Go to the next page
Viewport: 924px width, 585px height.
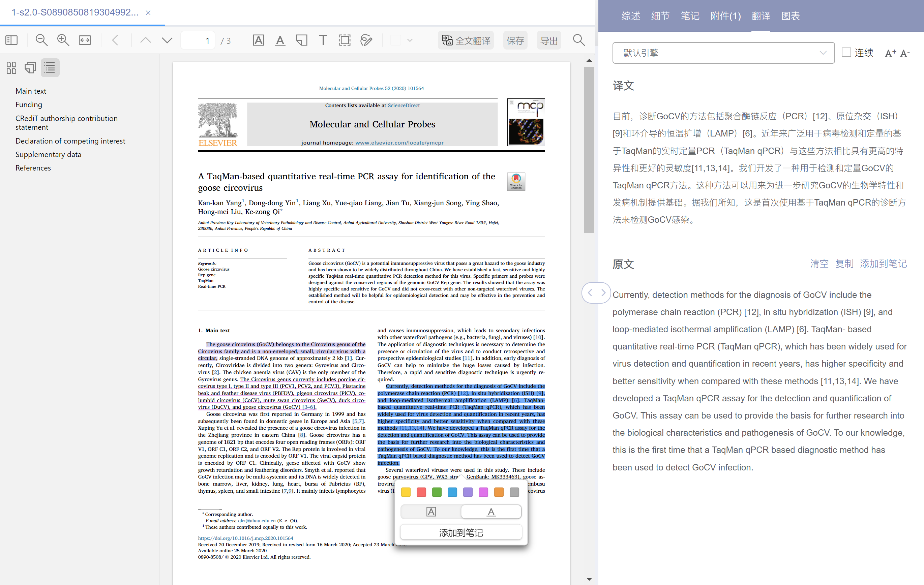point(167,40)
